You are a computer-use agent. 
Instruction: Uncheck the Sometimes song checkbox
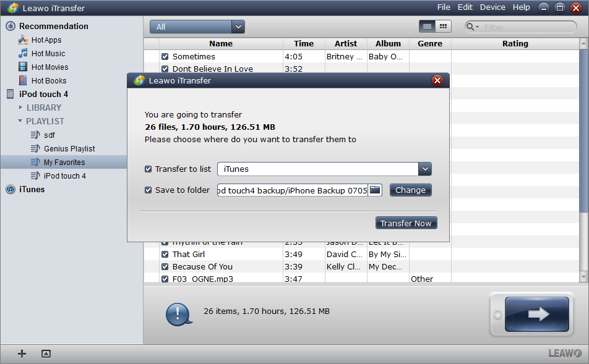[165, 57]
